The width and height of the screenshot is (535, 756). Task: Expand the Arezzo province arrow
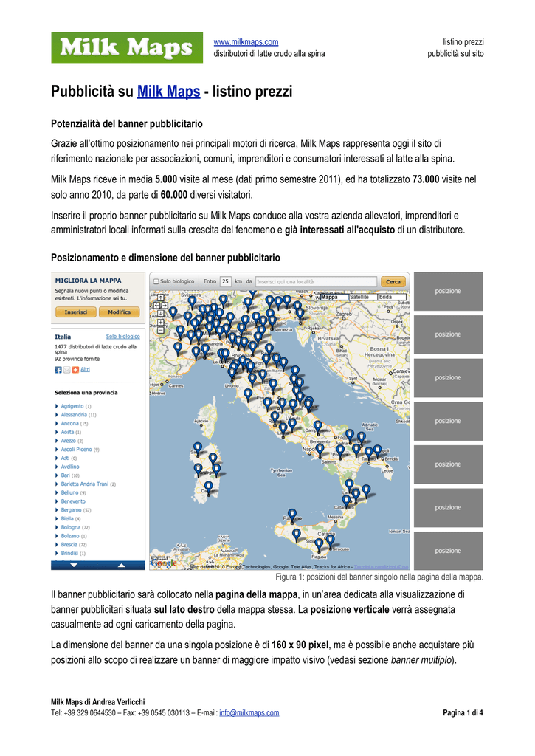(x=56, y=441)
